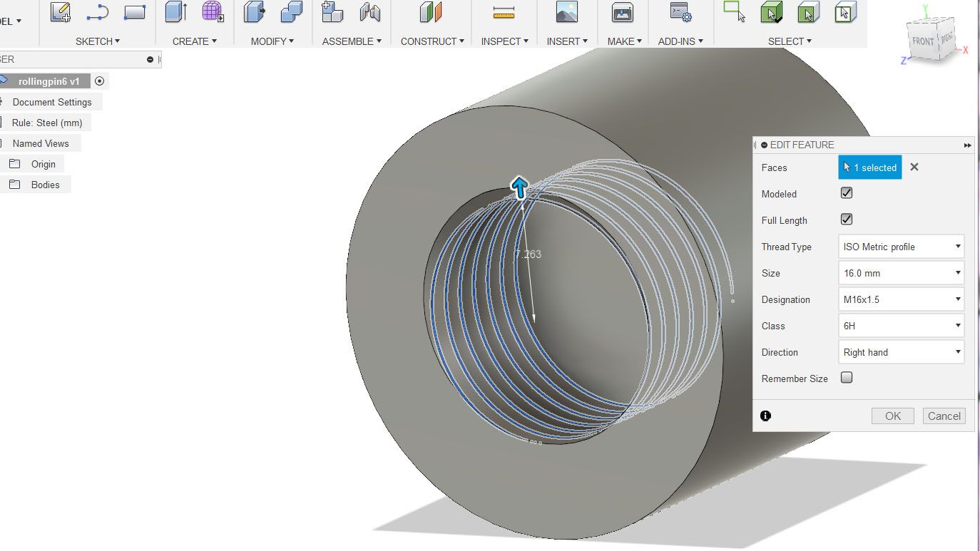980x551 pixels.
Task: Toggle the Modeled checkbox
Action: [x=847, y=193]
